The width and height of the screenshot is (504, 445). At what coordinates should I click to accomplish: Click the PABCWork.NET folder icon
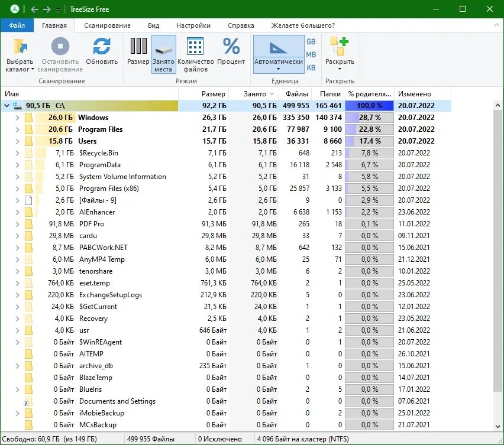tap(28, 248)
